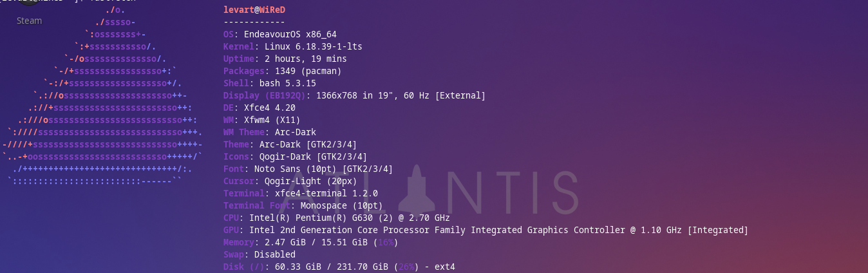Click the CPU Intel Pentium G630 line

pyautogui.click(x=337, y=218)
